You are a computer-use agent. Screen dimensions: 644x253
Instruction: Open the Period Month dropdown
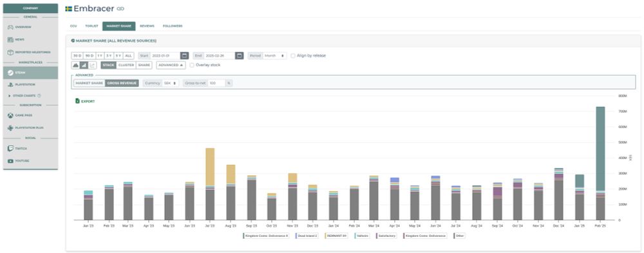point(275,55)
